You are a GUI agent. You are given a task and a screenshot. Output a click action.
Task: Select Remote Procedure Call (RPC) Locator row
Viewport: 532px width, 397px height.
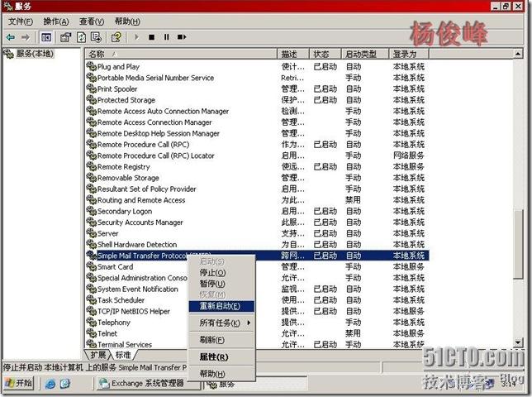click(257, 155)
